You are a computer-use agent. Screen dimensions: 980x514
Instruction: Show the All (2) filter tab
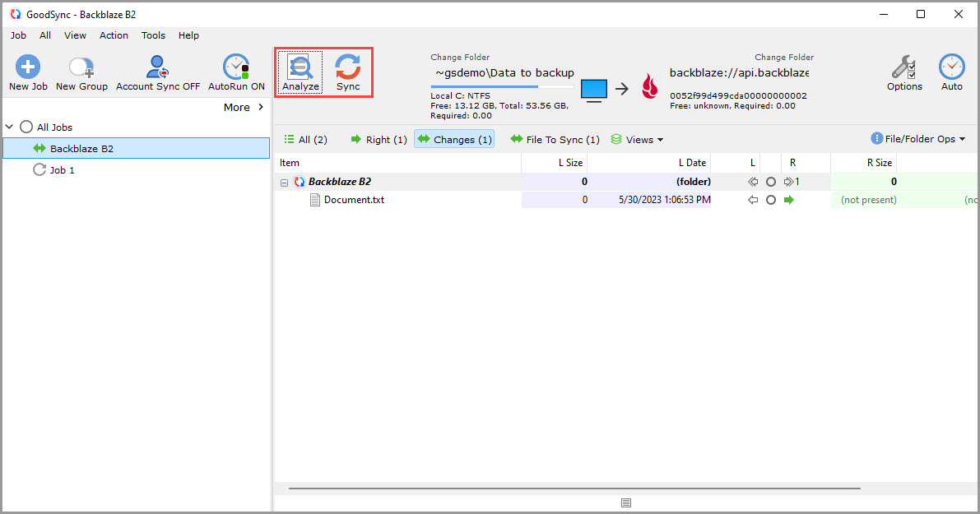305,139
